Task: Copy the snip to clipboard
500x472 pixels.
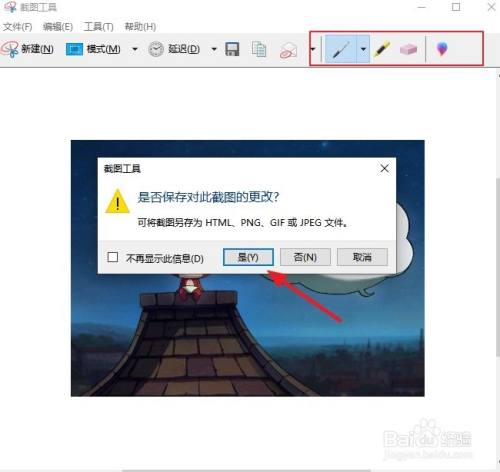Action: pos(259,49)
